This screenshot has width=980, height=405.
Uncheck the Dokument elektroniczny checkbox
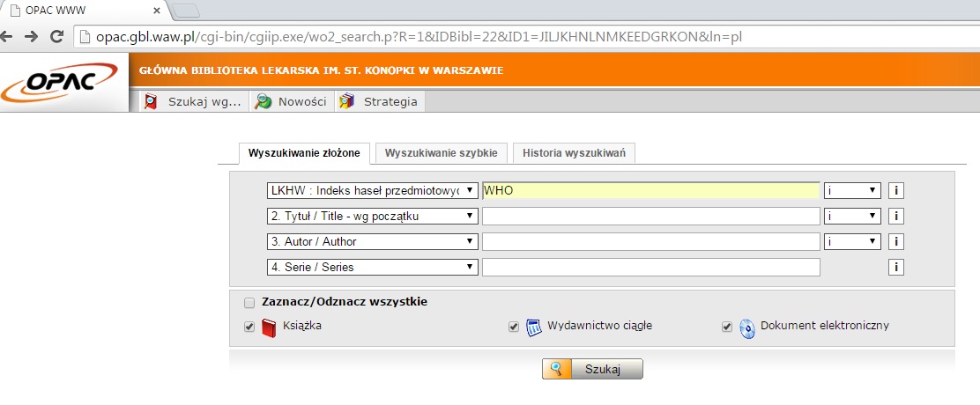[x=727, y=327]
